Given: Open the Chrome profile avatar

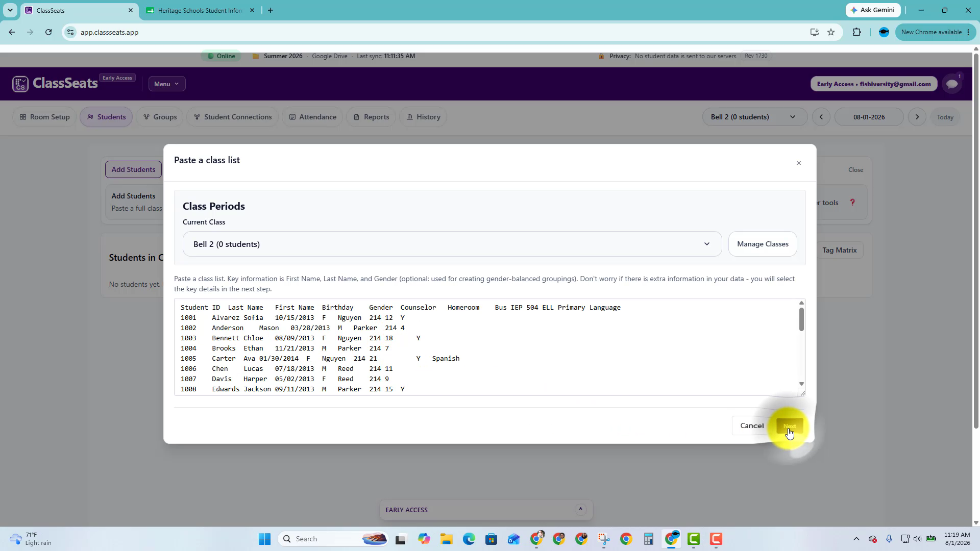Looking at the screenshot, I should (884, 32).
